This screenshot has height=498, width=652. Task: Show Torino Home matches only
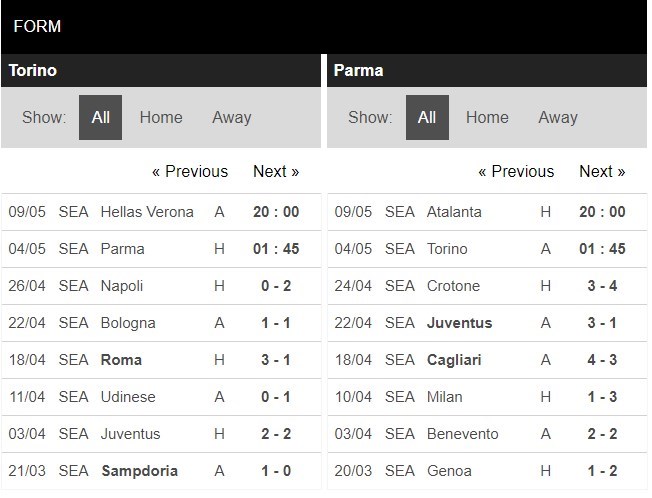(x=161, y=118)
